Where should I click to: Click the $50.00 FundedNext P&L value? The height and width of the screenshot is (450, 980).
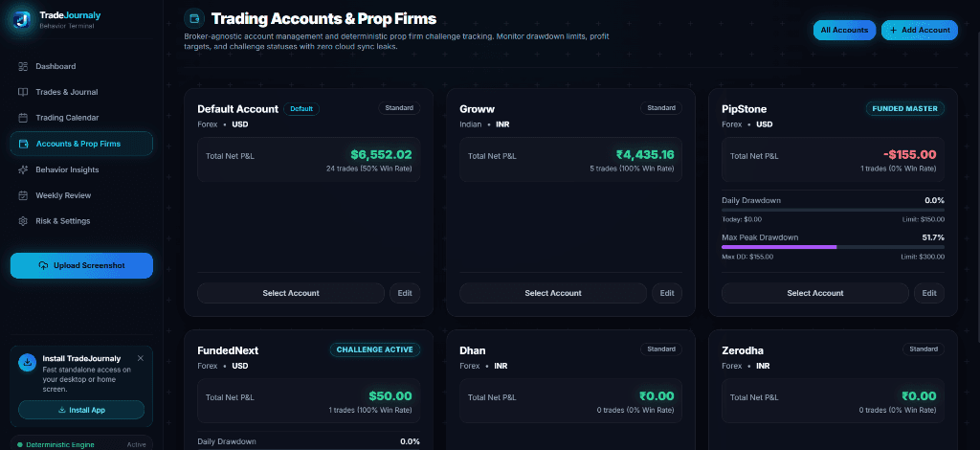[x=390, y=395]
